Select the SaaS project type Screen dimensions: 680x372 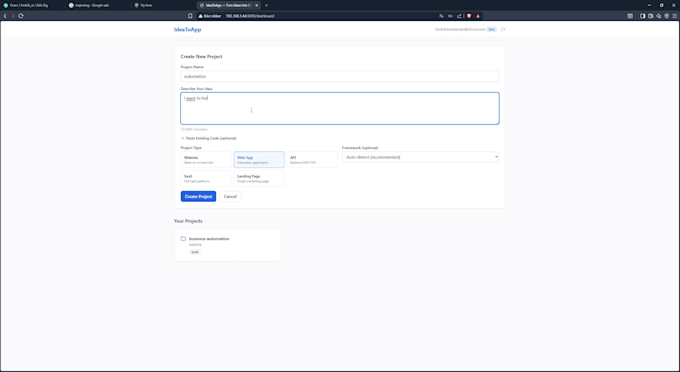(206, 178)
